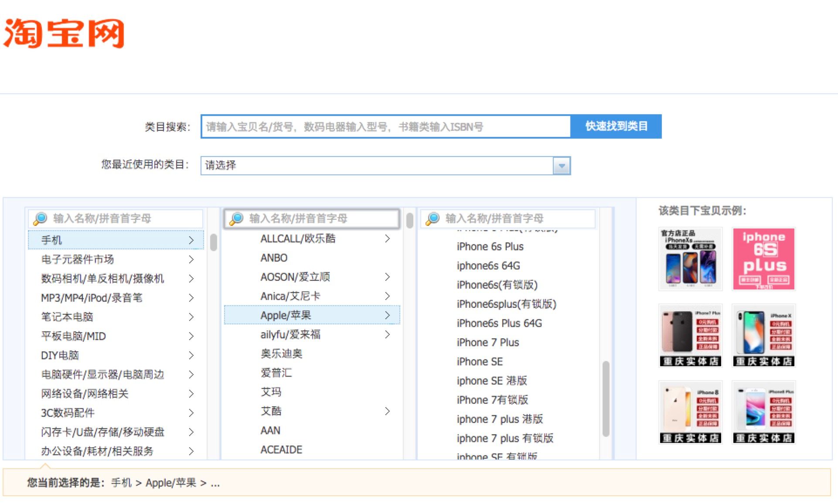
Task: Select ALLCALL/欧乐酷 brand
Action: pos(312,238)
